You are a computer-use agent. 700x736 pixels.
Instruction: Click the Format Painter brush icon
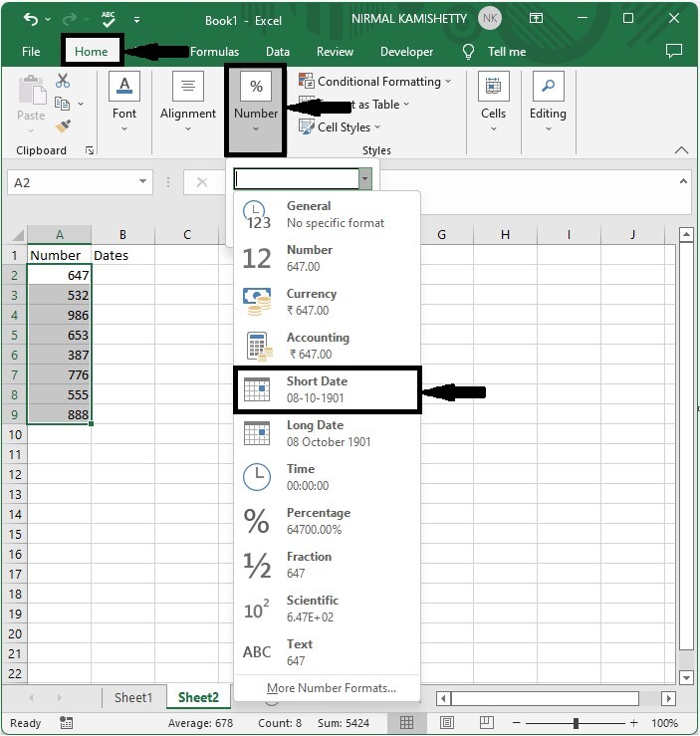coord(63,126)
